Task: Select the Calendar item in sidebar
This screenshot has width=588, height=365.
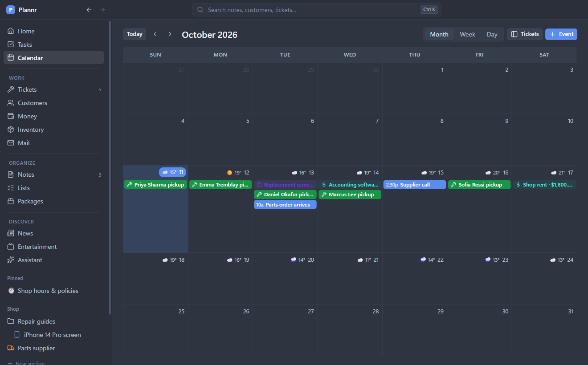Action: [54, 58]
